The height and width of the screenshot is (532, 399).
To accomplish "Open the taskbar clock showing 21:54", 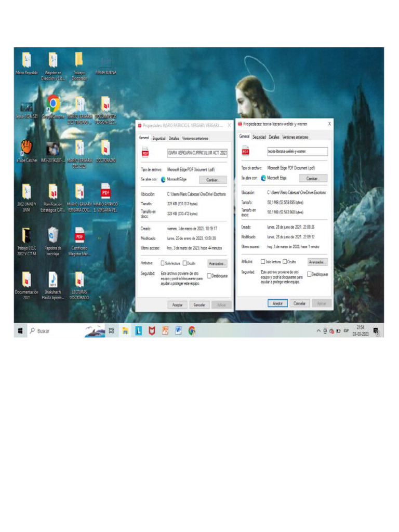I will tap(361, 331).
